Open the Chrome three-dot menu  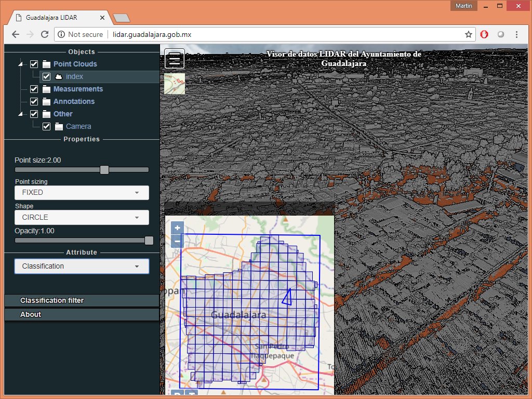(x=516, y=34)
